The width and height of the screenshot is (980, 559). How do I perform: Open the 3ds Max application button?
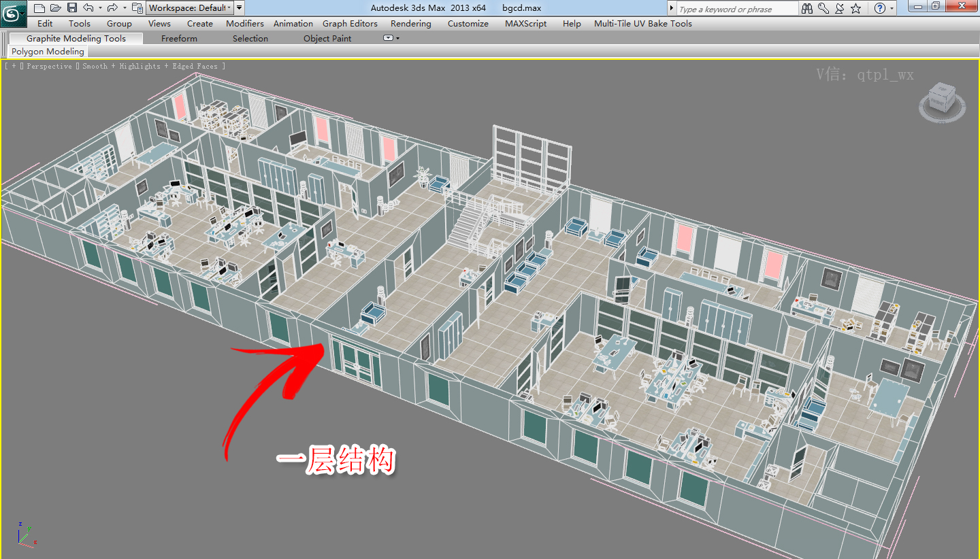tap(13, 13)
